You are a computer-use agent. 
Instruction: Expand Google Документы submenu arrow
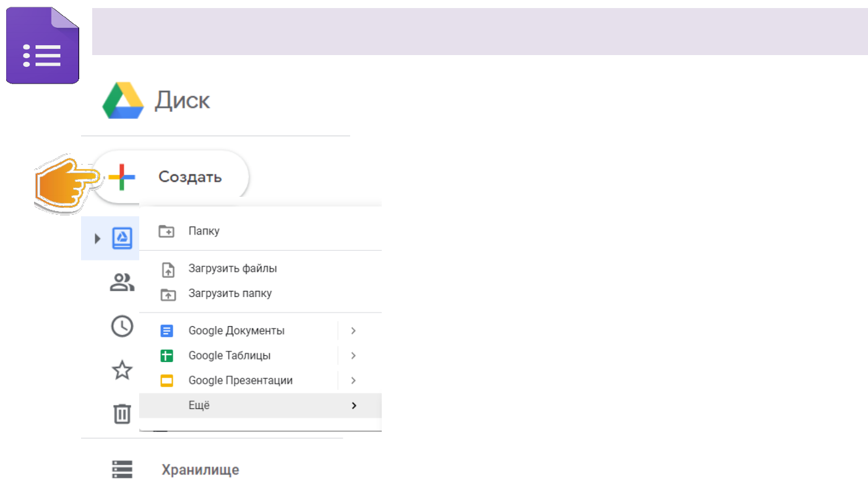coord(353,330)
